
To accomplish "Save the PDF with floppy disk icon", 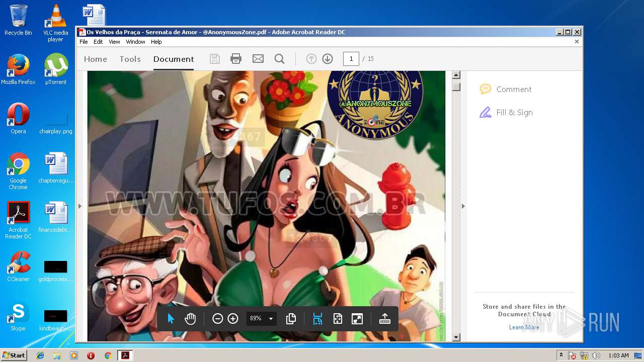I will pos(215,59).
